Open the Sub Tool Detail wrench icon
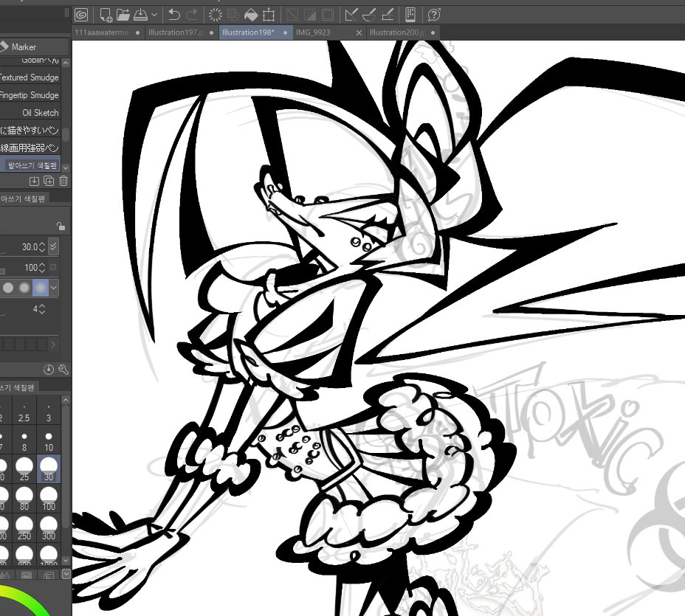685x616 pixels. (x=63, y=370)
